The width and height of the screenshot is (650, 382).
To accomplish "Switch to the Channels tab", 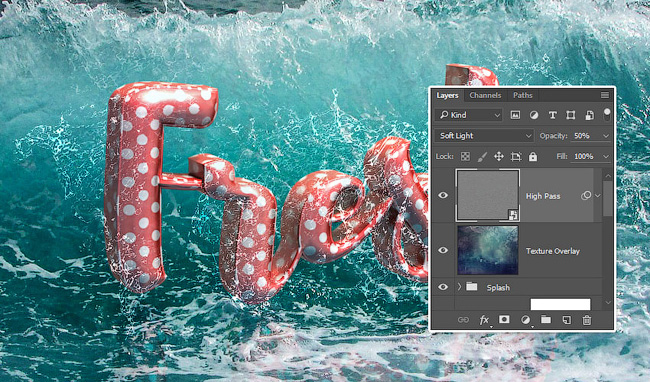I will pyautogui.click(x=485, y=95).
